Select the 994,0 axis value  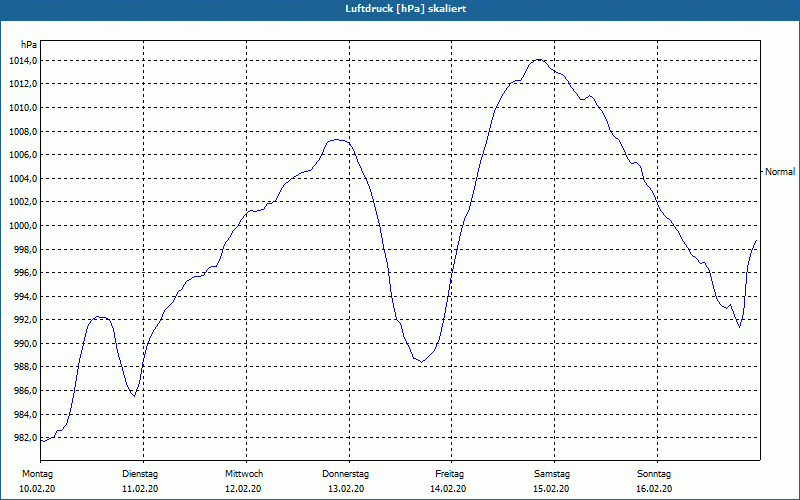click(x=25, y=296)
